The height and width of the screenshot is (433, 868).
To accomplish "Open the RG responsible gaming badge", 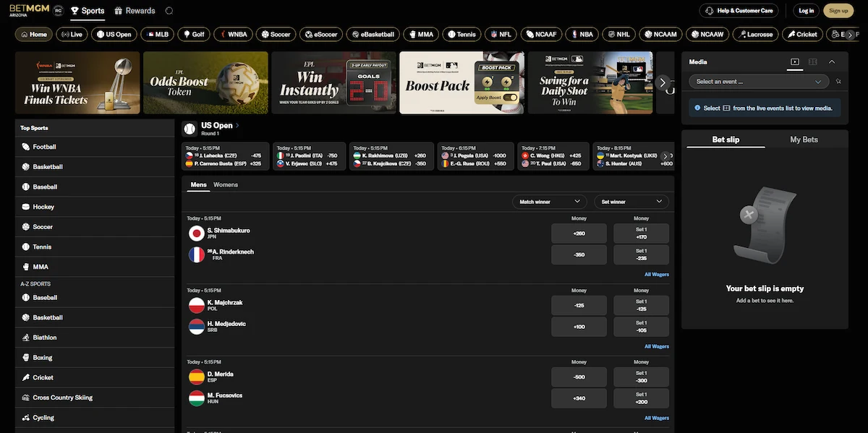I will click(59, 11).
